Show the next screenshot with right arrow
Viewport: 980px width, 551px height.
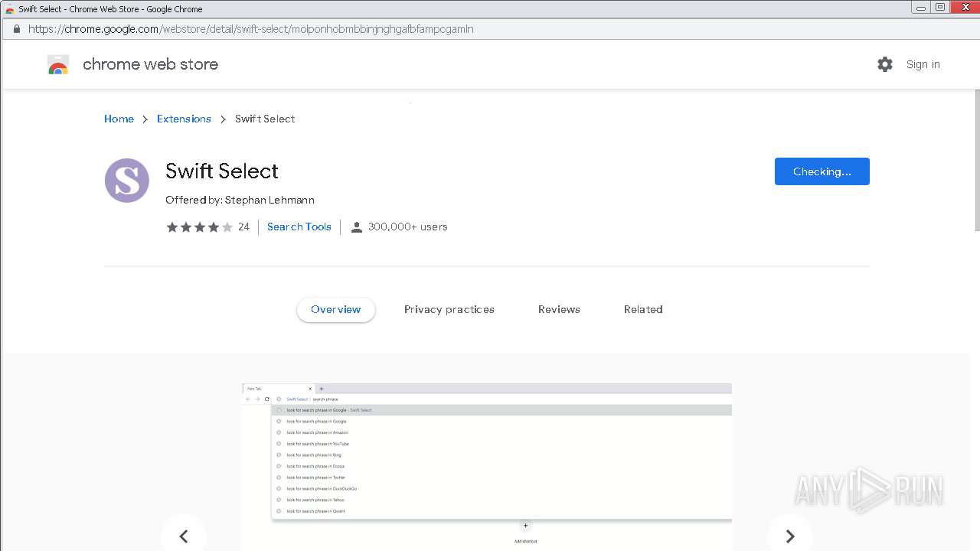click(790, 536)
